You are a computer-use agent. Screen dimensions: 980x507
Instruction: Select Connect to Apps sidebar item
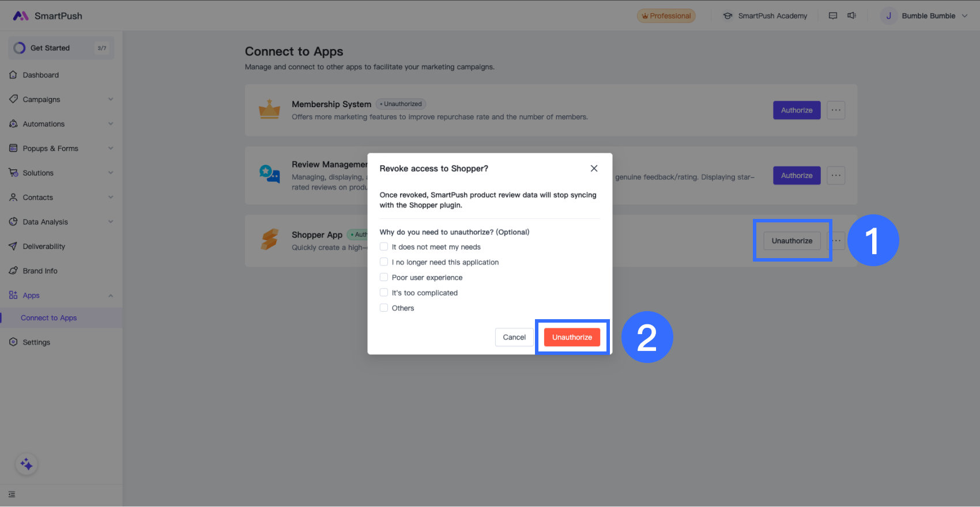(x=49, y=318)
